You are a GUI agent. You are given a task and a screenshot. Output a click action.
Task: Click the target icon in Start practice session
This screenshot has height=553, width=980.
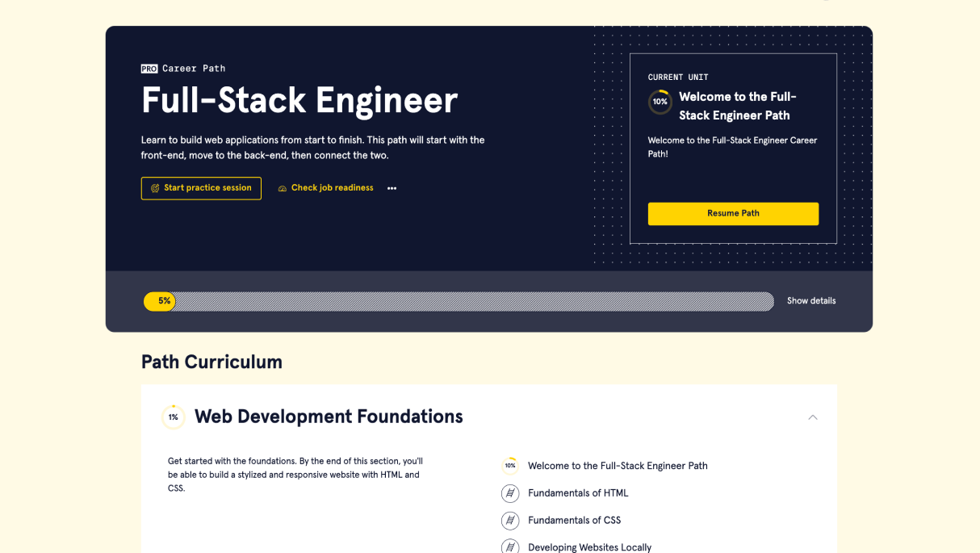point(155,188)
